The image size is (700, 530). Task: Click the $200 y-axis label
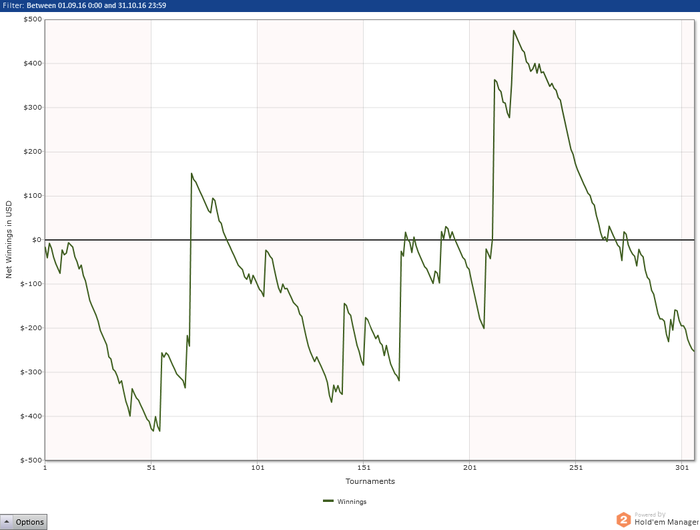click(33, 152)
